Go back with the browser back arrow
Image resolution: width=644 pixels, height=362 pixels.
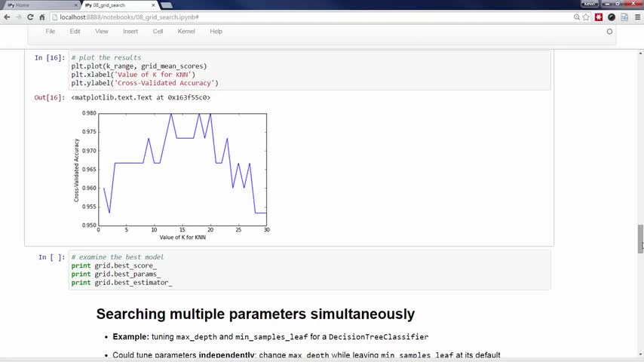pos(7,17)
